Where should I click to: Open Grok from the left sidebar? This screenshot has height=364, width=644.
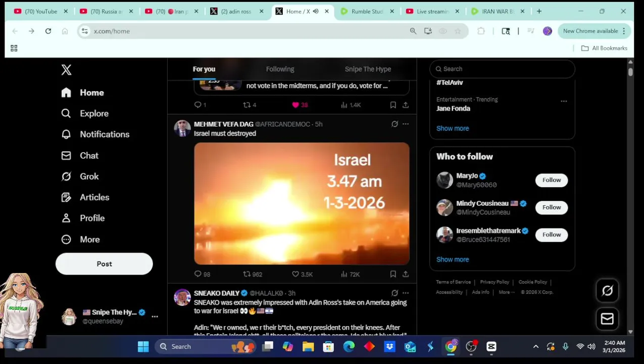(80, 176)
